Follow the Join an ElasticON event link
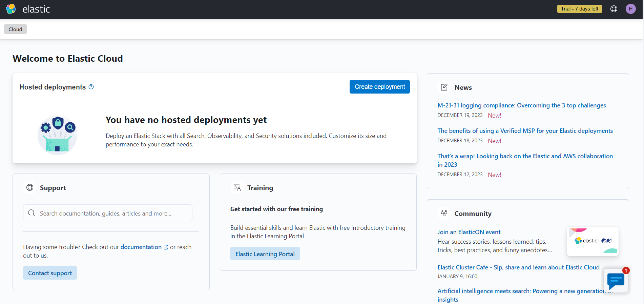The height and width of the screenshot is (304, 644). coord(469,232)
